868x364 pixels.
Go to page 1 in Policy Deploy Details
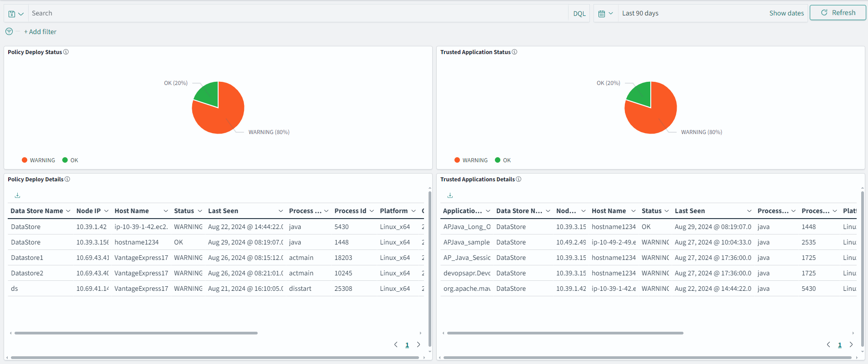(x=407, y=345)
